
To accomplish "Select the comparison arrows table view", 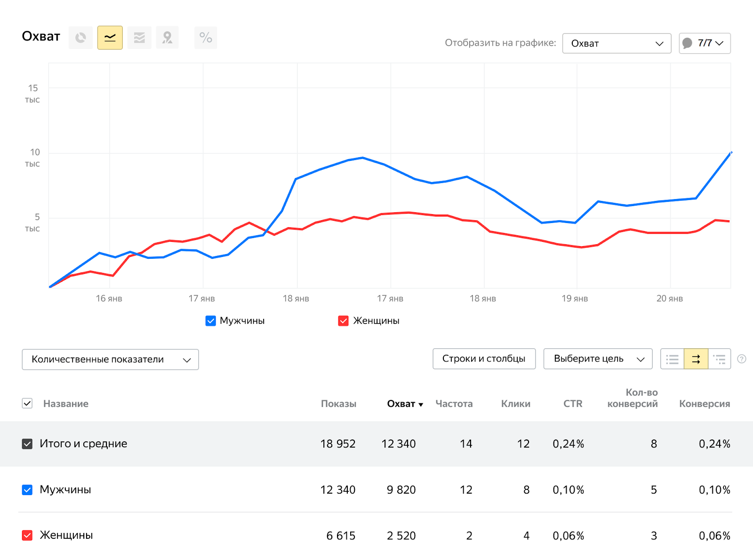I will (696, 359).
